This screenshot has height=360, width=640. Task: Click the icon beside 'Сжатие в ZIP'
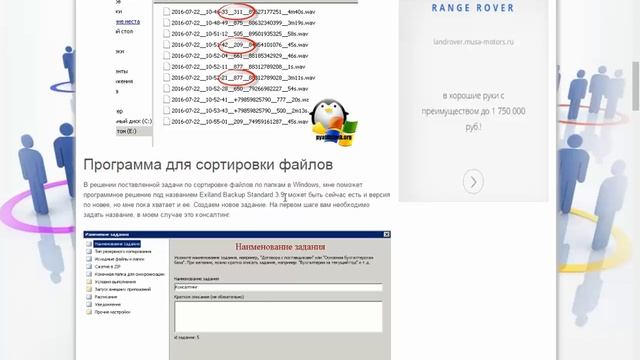89,267
